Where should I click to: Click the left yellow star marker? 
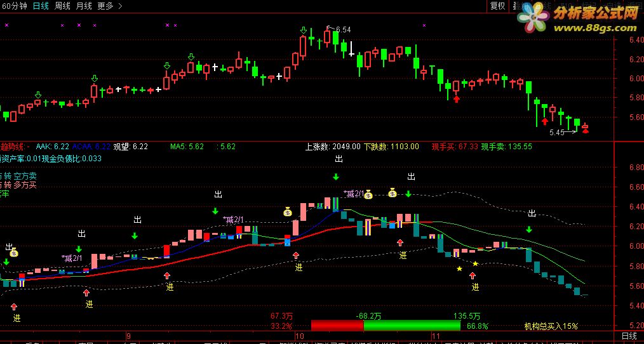pyautogui.click(x=459, y=269)
